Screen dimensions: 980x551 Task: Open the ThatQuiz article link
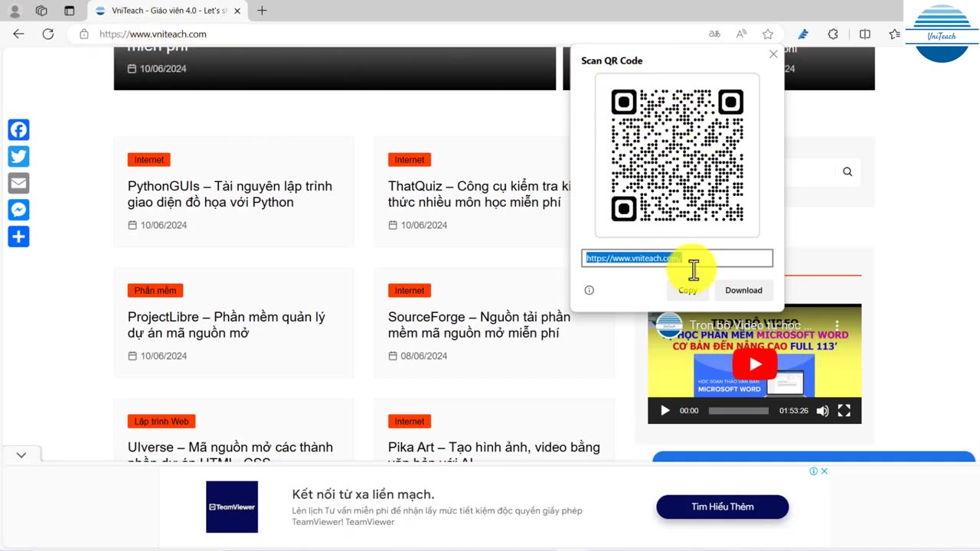click(479, 194)
